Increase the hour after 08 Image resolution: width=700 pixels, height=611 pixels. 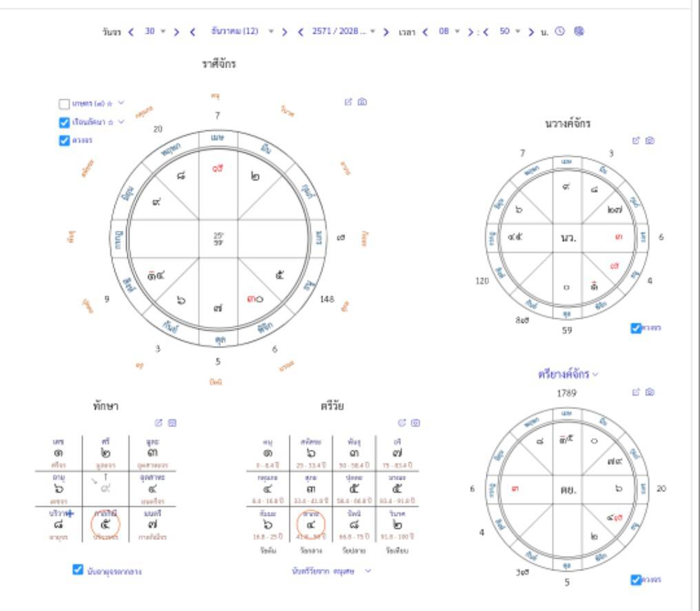pos(470,32)
